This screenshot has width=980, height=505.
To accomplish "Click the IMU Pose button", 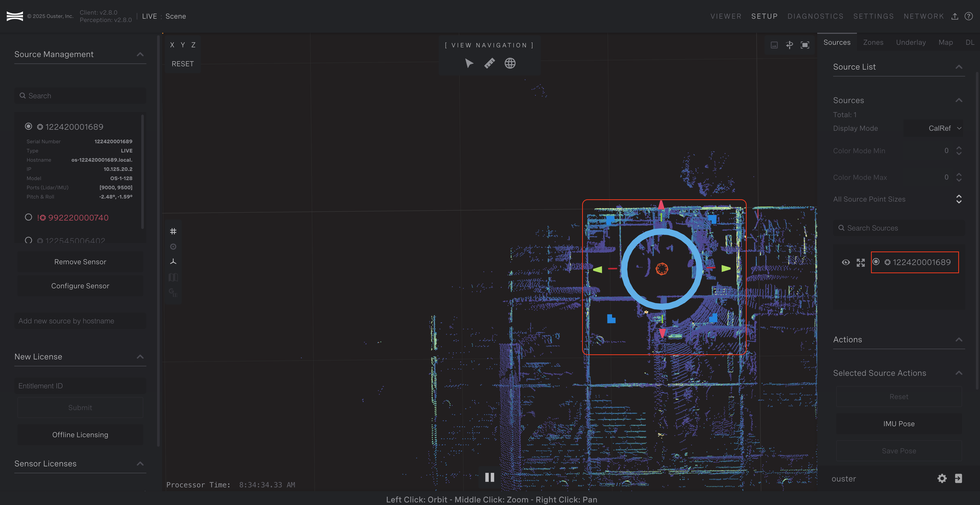I will click(x=899, y=424).
